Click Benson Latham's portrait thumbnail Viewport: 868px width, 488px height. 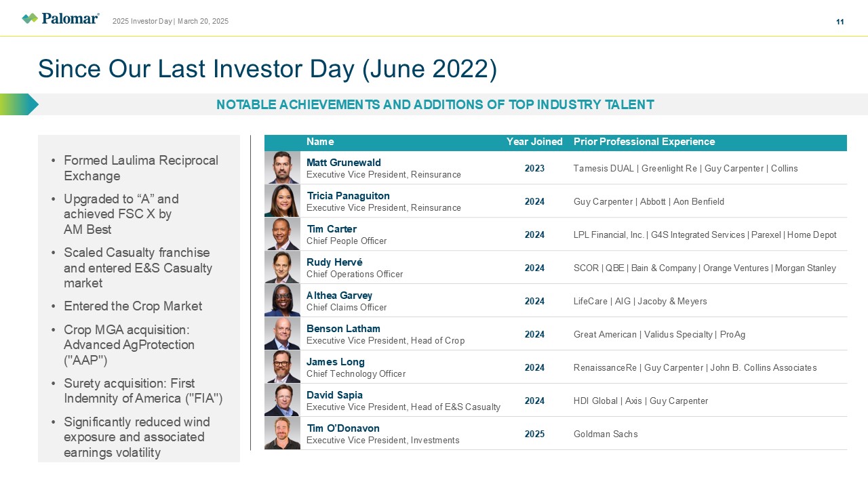(x=282, y=333)
